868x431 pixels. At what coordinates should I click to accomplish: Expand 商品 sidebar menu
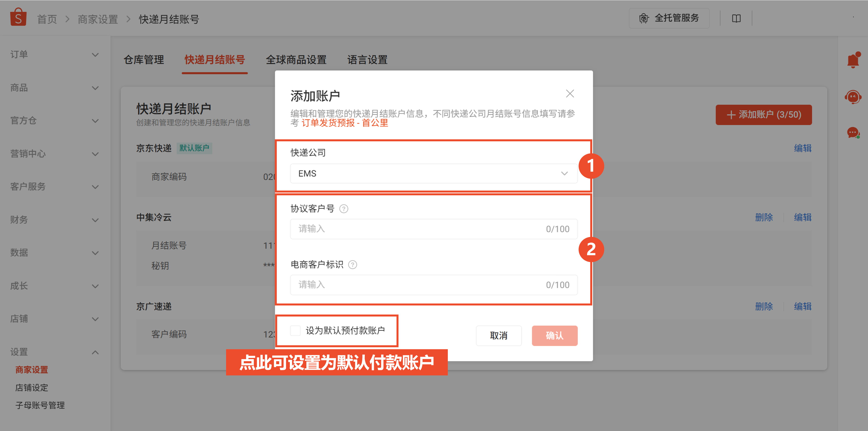55,88
